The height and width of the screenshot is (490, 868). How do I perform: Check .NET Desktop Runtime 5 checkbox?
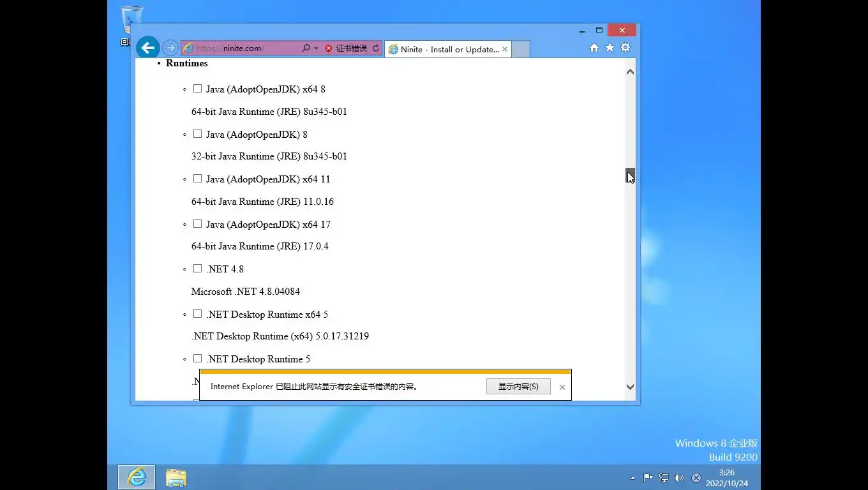click(197, 359)
